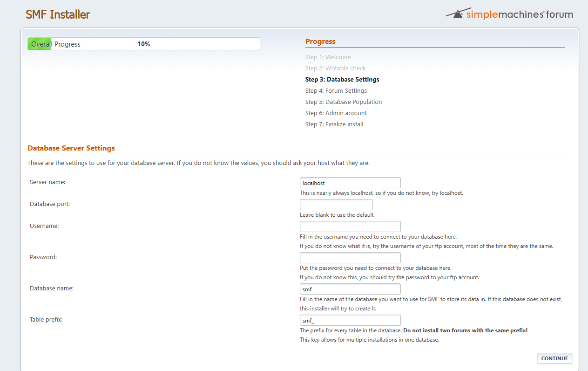The height and width of the screenshot is (371, 588).
Task: Click the Password label
Action: click(x=43, y=257)
